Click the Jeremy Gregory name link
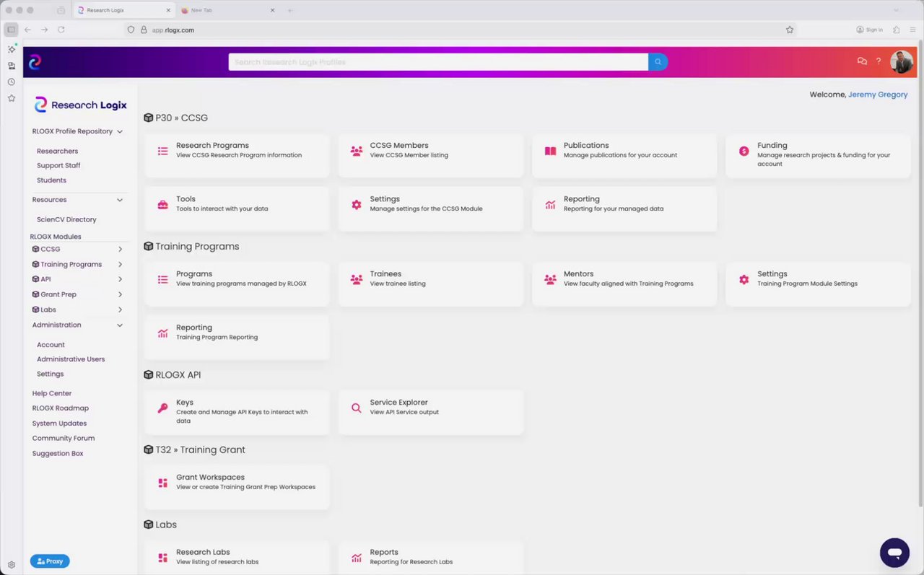The height and width of the screenshot is (575, 924). tap(878, 95)
